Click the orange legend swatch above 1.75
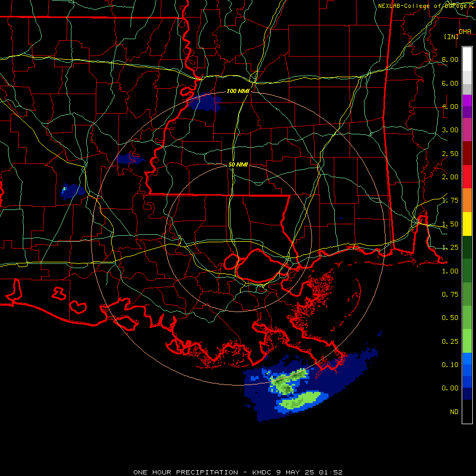Image resolution: width=476 pixels, height=476 pixels. click(467, 200)
